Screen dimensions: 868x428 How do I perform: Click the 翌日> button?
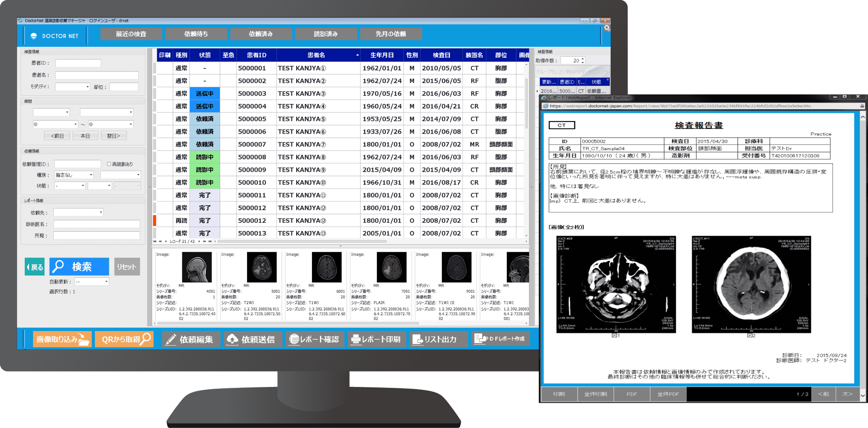click(x=114, y=136)
